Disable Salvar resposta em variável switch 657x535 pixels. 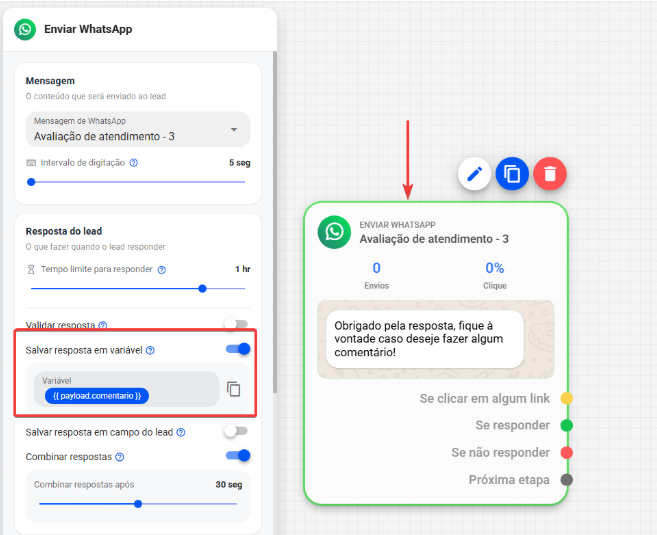[238, 349]
